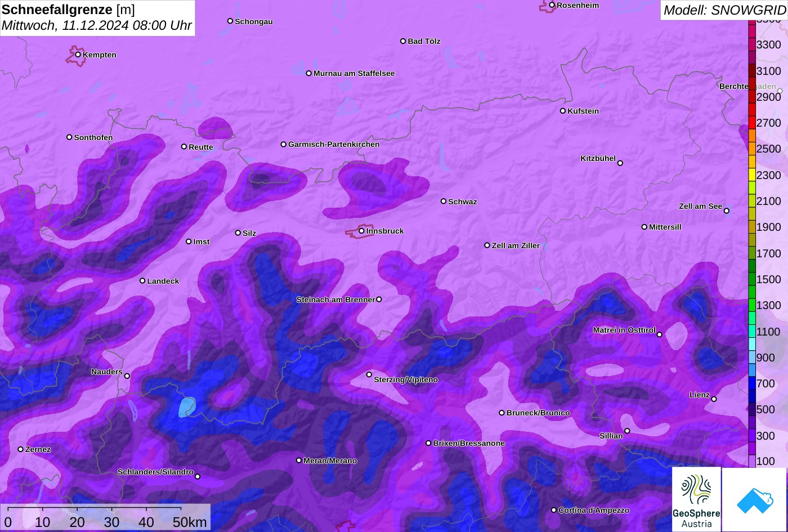Image resolution: width=788 pixels, height=532 pixels.
Task: Click the Lienz location dot
Action: click(x=714, y=399)
